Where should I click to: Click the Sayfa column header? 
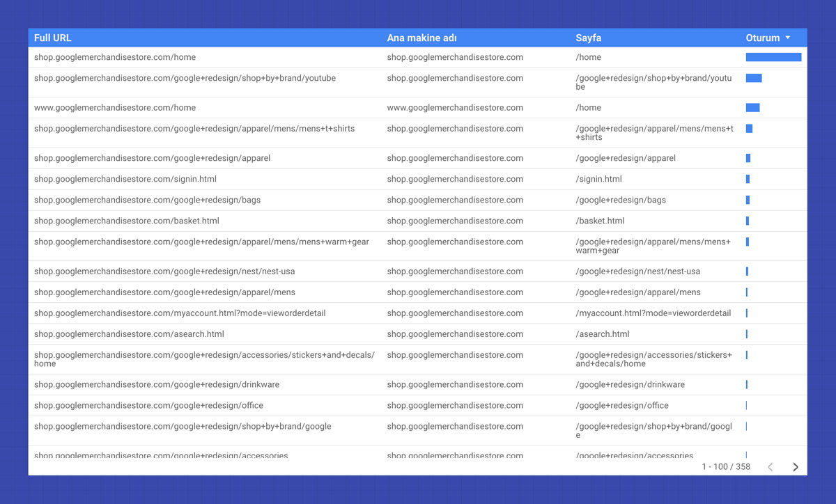click(589, 38)
